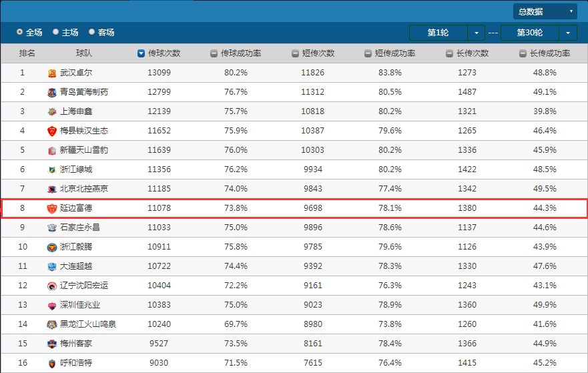Open the 武汉卓尔 team link
The height and width of the screenshot is (373, 588).
76,73
